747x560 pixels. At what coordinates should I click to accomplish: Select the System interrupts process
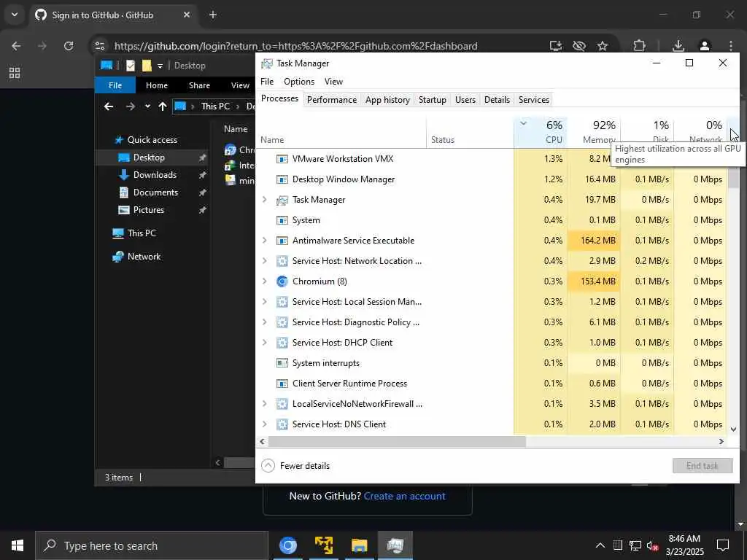pyautogui.click(x=491, y=363)
